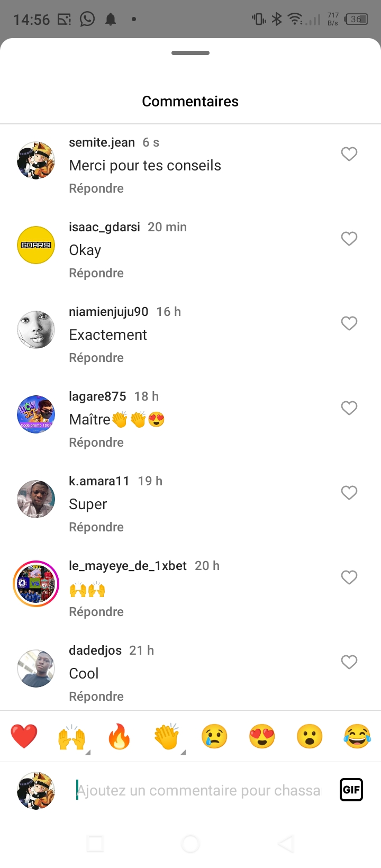
Task: Add the crying face emoji
Action: [x=214, y=736]
